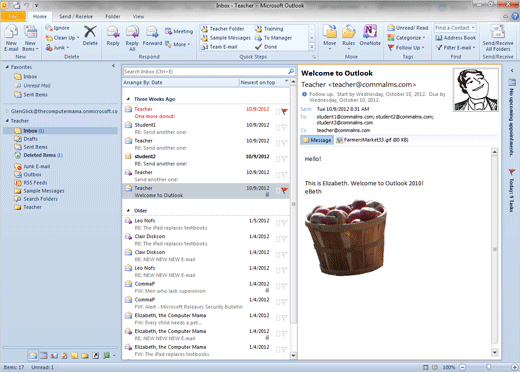Apply the Done quick step
This screenshot has height=372, width=520.
tap(266, 47)
